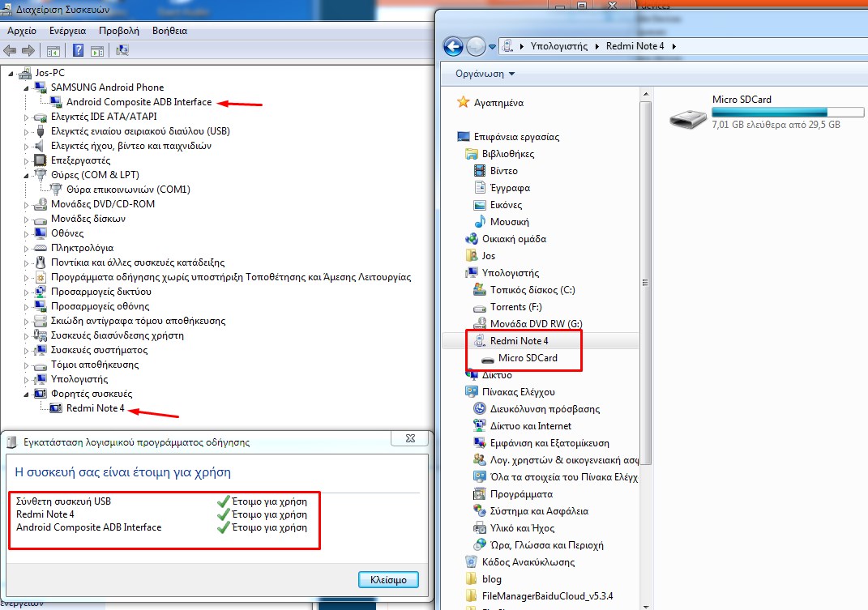Click the navigation pane vertical scrollbar
Image resolution: width=868 pixels, height=610 pixels.
tap(645, 284)
